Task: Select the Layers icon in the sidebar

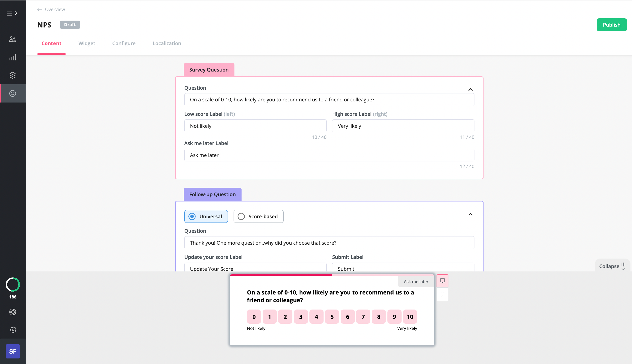Action: pos(12,75)
